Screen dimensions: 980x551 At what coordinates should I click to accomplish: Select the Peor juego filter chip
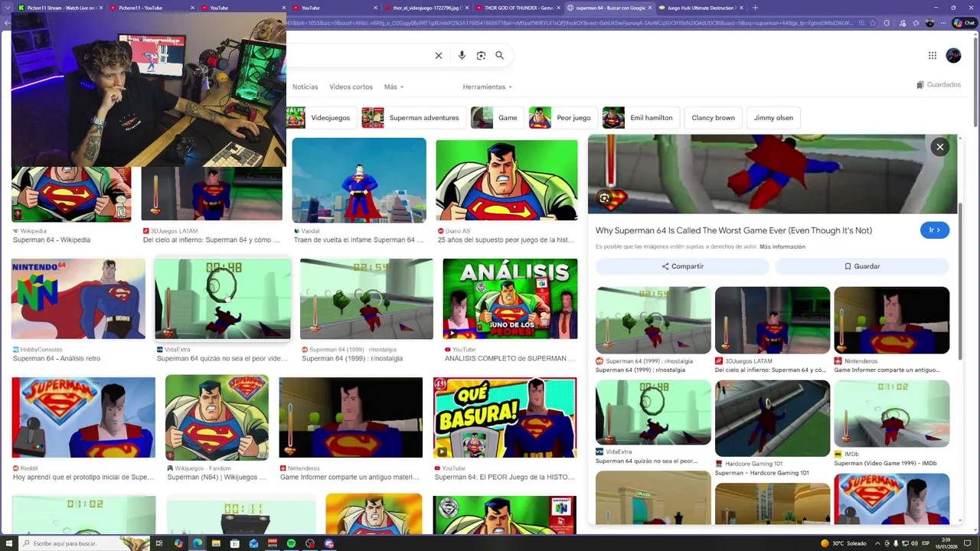563,118
